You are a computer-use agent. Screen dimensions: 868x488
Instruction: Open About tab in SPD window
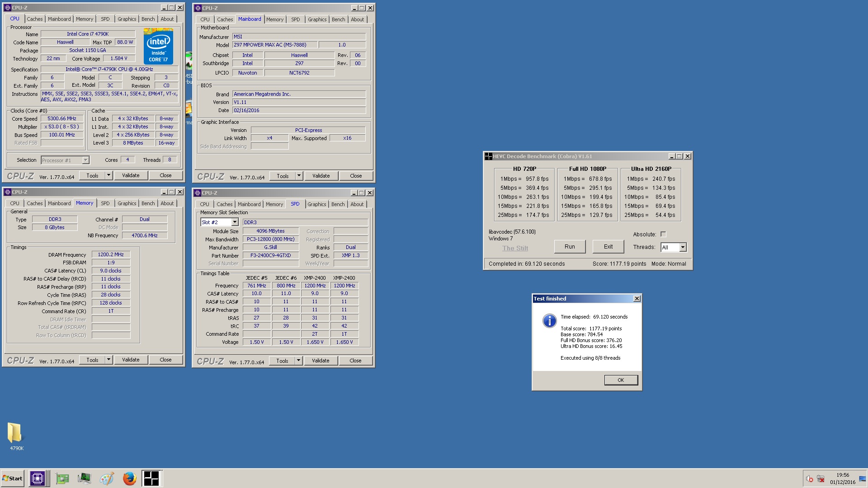357,204
